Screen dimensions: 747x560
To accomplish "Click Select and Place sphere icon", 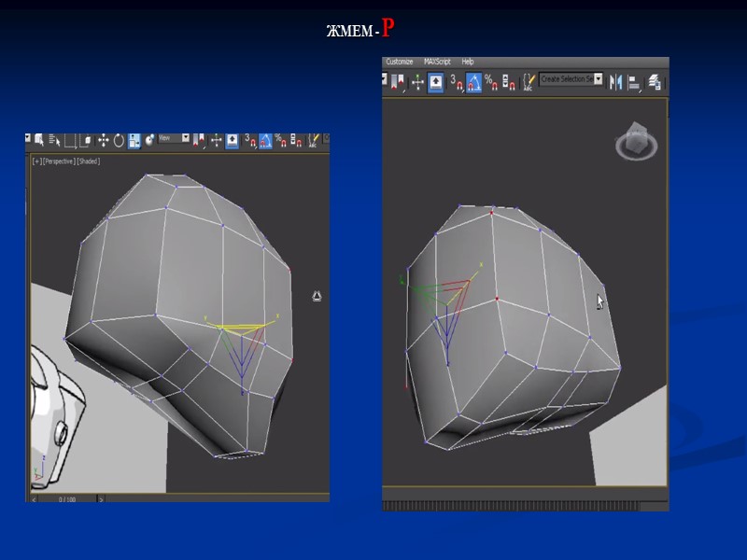I will click(149, 140).
